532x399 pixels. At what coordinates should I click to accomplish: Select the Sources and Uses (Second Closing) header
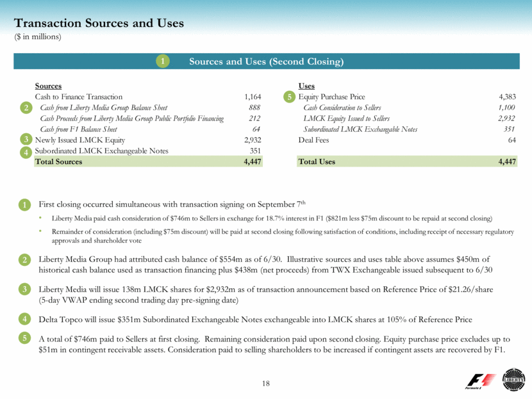click(x=266, y=61)
